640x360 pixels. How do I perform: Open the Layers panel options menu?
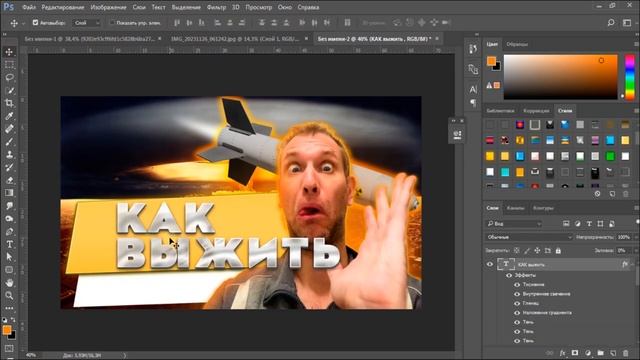coord(636,208)
